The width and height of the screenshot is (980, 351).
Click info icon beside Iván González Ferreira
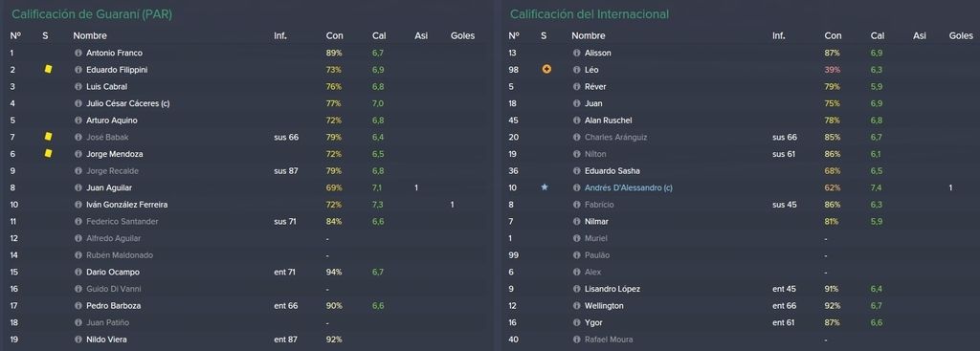click(78, 205)
